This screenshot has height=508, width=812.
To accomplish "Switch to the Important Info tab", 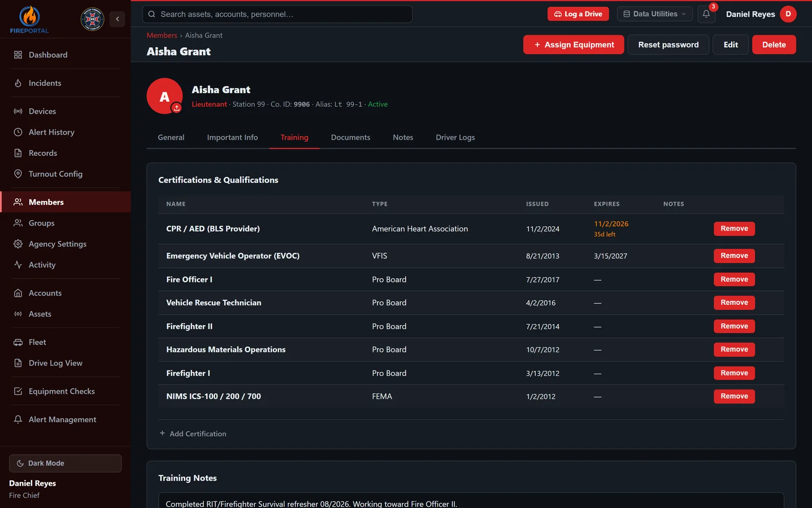I will pyautogui.click(x=232, y=138).
